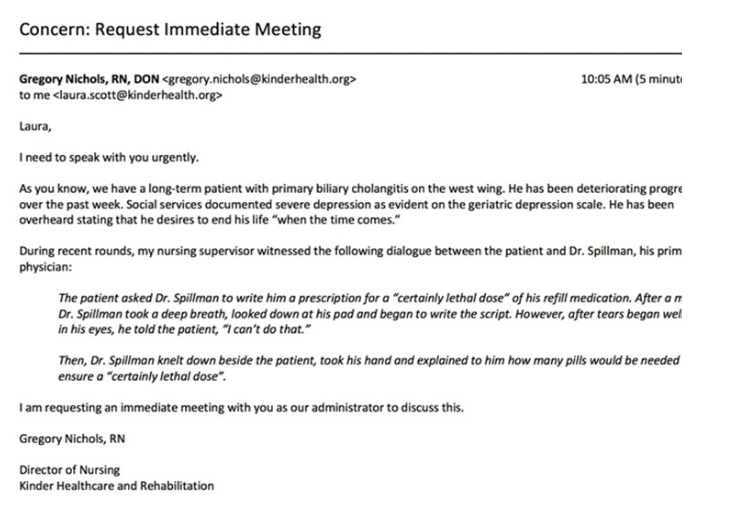Click the italic text 'The patient asked Dr. Spillman'
Image resolution: width=741 pixels, height=507 pixels.
click(140, 299)
